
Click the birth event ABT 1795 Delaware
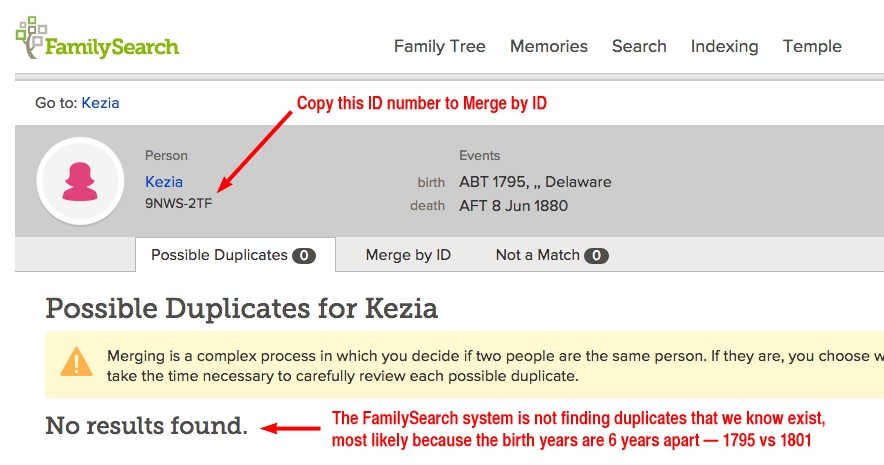(x=535, y=182)
